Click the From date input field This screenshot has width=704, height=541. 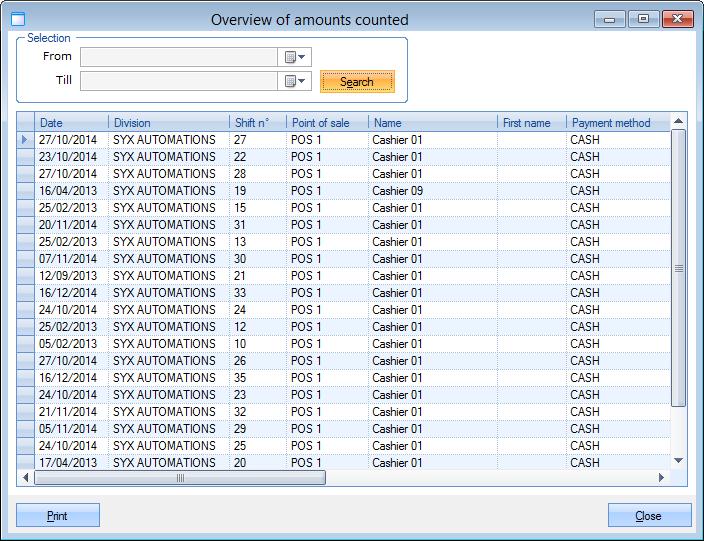(178, 57)
